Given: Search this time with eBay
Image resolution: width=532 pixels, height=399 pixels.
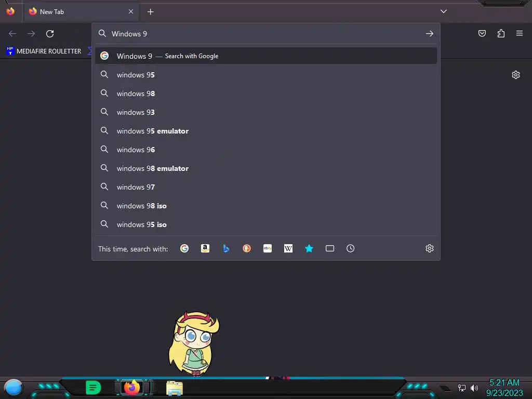Looking at the screenshot, I should point(268,248).
